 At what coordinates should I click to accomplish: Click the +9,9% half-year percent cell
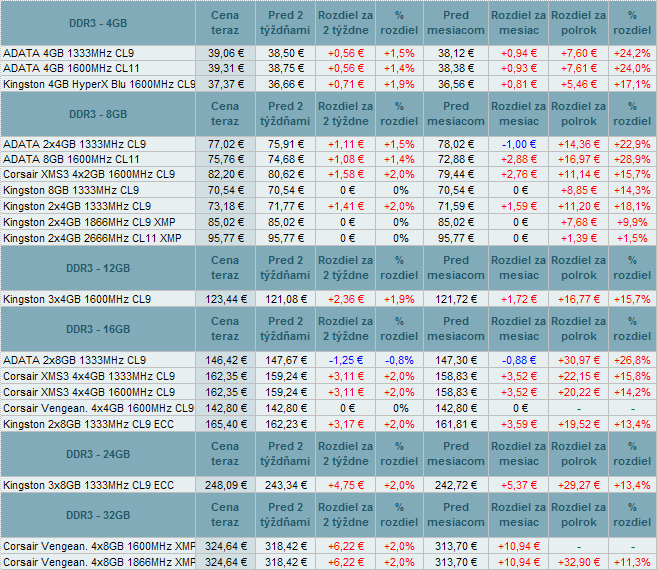[x=632, y=222]
